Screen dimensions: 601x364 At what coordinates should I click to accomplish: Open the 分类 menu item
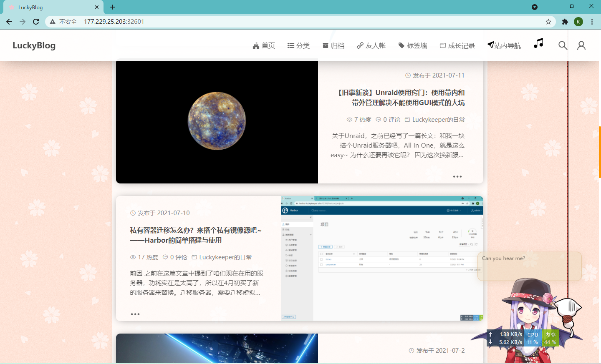point(298,45)
